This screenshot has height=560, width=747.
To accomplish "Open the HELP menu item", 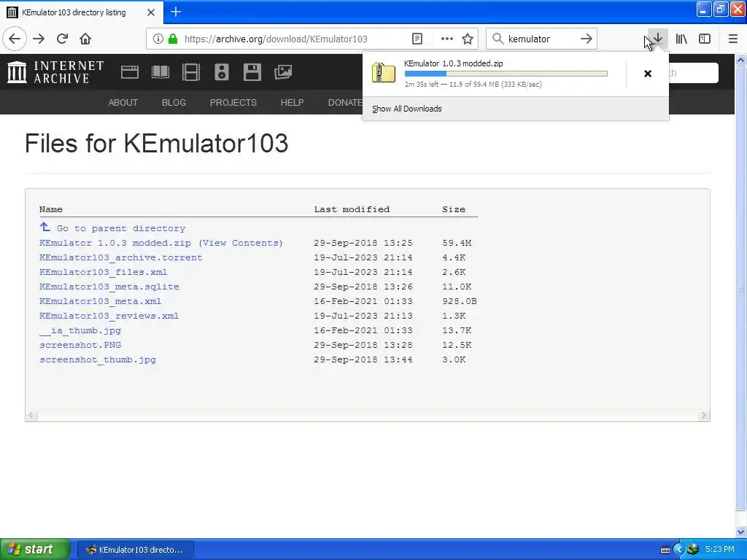I will coord(292,102).
